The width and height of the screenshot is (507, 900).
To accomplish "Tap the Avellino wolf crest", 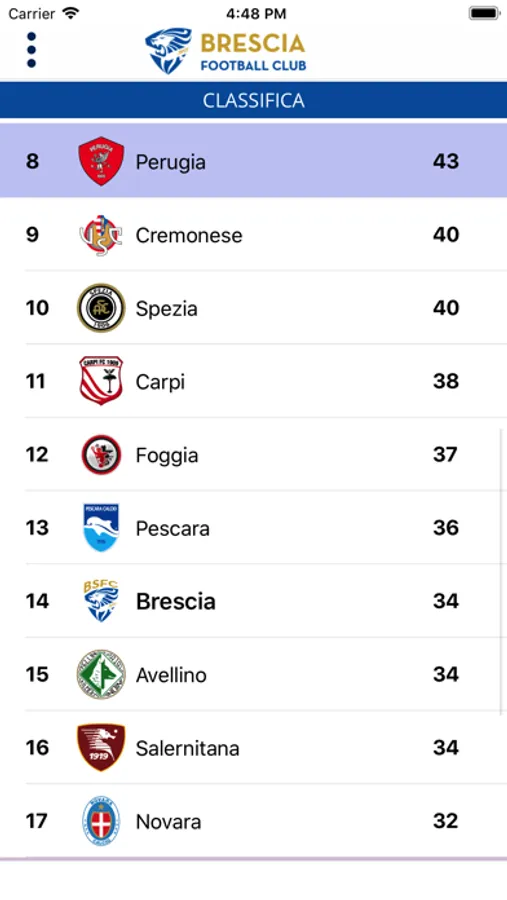I will pos(101,674).
